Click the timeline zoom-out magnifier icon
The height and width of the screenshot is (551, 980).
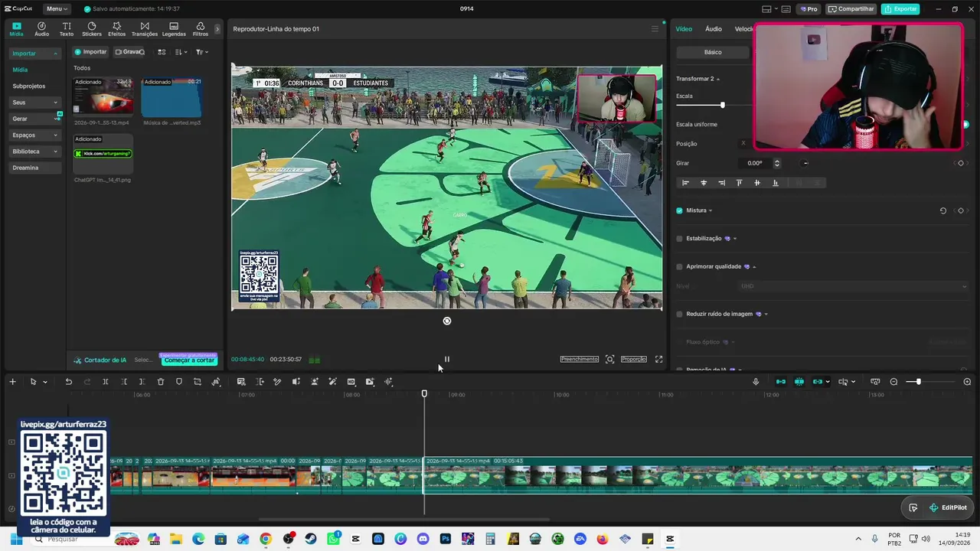point(893,382)
